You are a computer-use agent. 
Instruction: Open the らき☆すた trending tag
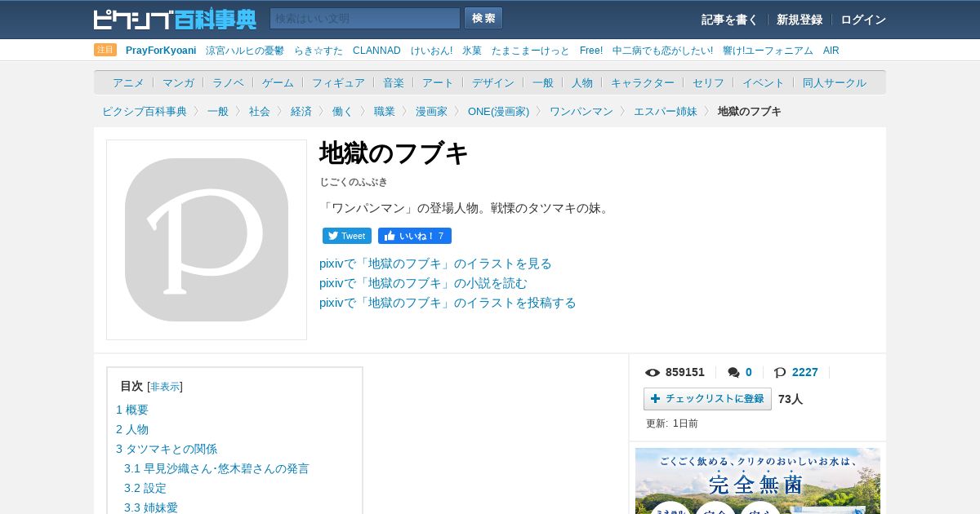click(x=318, y=51)
